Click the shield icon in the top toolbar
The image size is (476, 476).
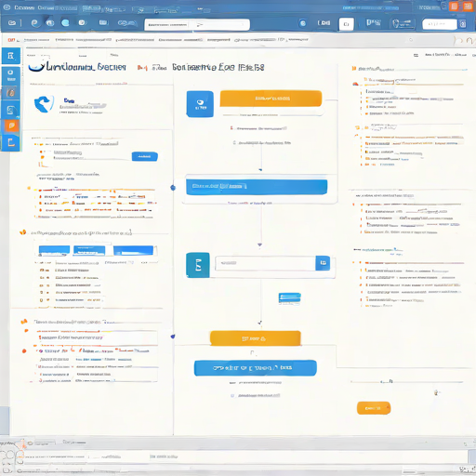[396, 23]
